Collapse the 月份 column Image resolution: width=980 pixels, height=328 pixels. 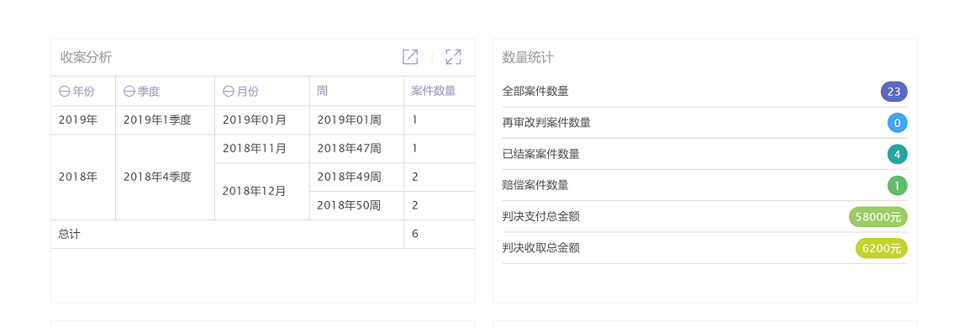[228, 92]
